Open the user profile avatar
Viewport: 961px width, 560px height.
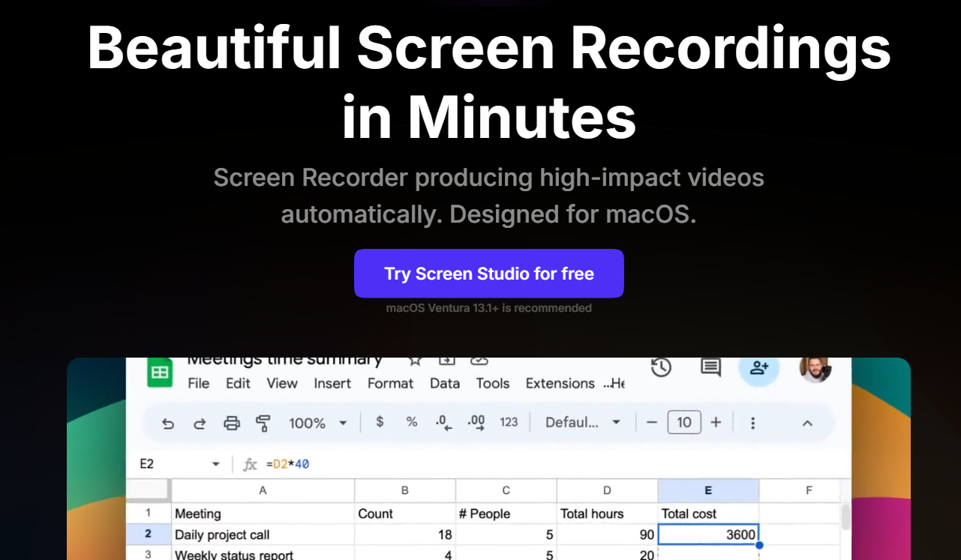(815, 370)
